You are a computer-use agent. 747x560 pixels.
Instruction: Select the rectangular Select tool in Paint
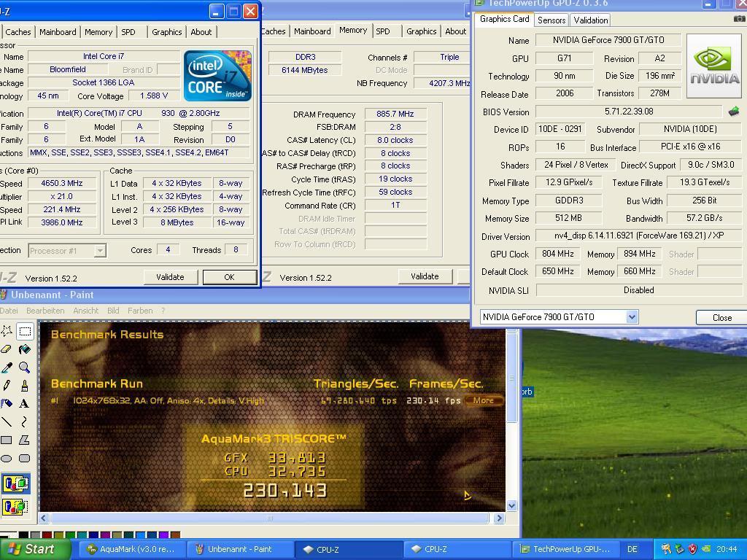[25, 330]
